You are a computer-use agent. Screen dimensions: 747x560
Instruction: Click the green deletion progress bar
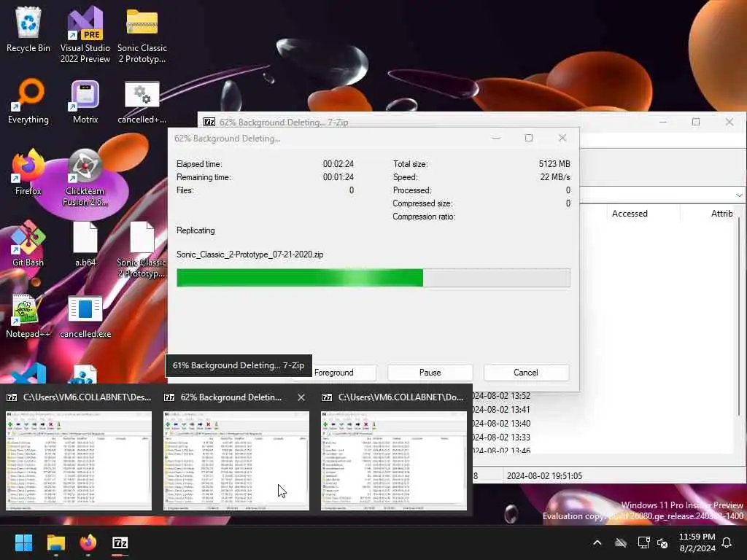(373, 278)
